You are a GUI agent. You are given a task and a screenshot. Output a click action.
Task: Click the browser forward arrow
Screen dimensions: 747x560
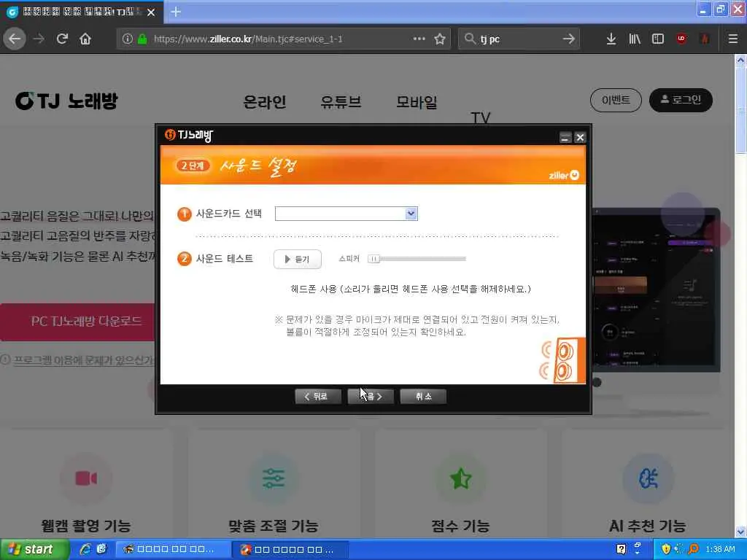pos(39,39)
